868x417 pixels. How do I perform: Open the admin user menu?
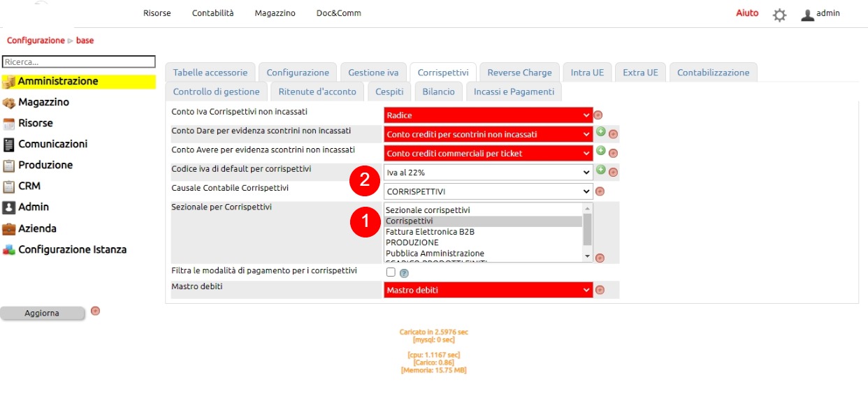820,14
